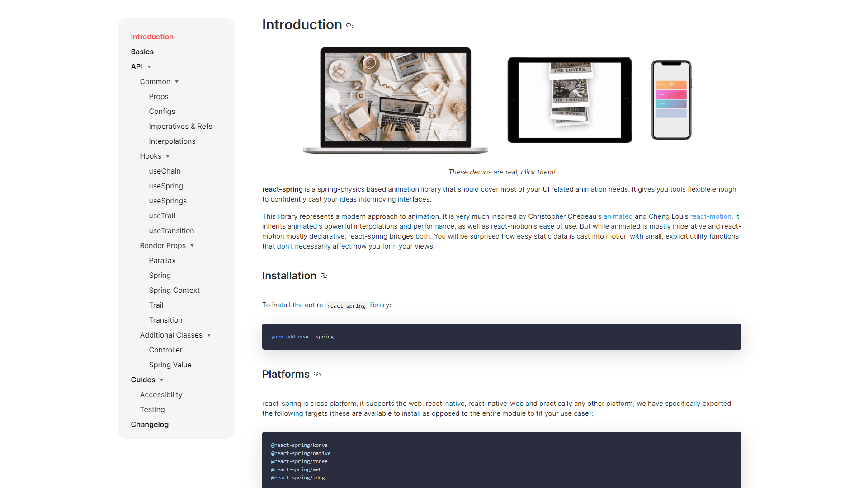Screen dimensions: 868x488
Task: Click the Additional Classes sidebar label
Action: pyautogui.click(x=171, y=335)
